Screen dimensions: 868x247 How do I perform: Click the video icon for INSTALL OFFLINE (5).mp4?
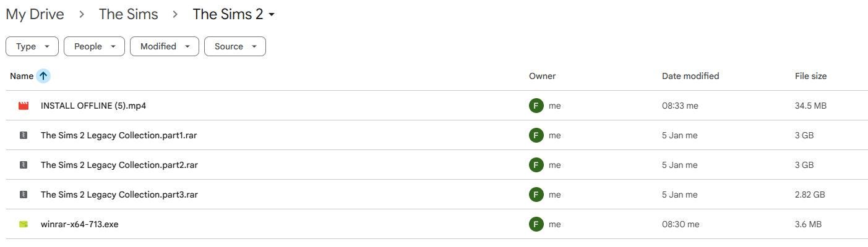(x=24, y=106)
